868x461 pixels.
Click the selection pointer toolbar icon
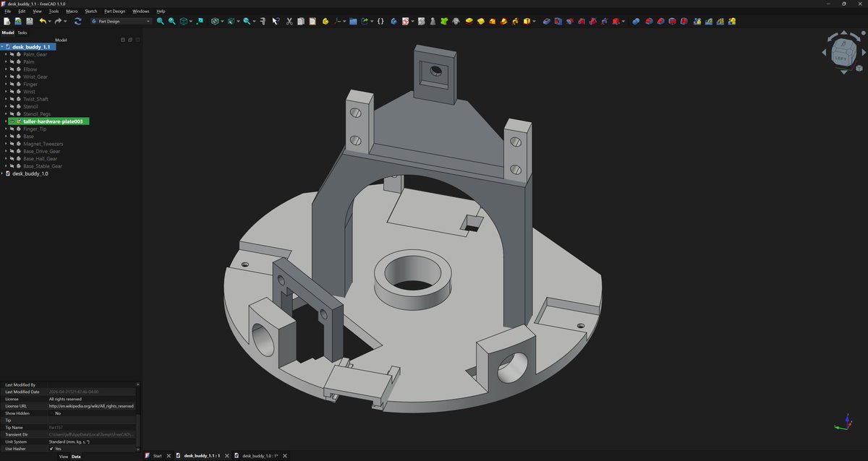coord(276,21)
